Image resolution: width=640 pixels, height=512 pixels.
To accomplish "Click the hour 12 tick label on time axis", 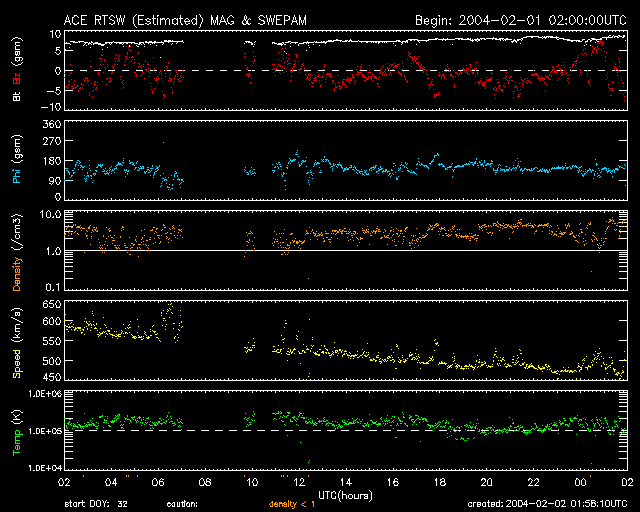I will 298,482.
